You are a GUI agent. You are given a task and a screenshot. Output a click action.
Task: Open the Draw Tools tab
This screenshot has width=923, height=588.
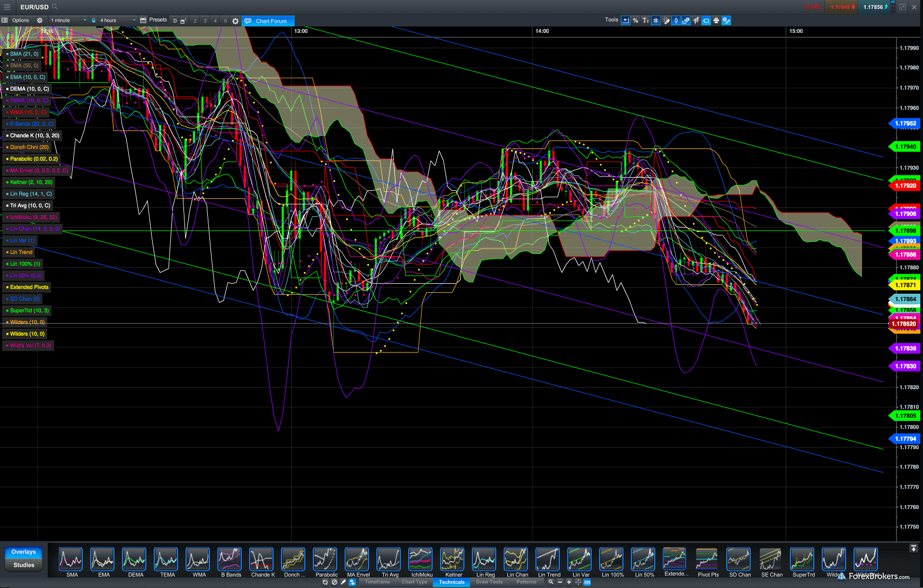coord(489,582)
